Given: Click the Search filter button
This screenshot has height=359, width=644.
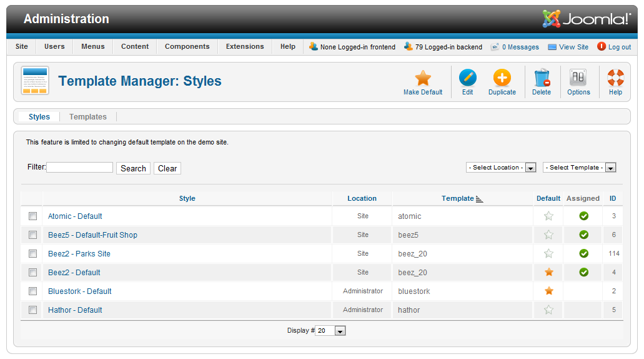Looking at the screenshot, I should [133, 168].
